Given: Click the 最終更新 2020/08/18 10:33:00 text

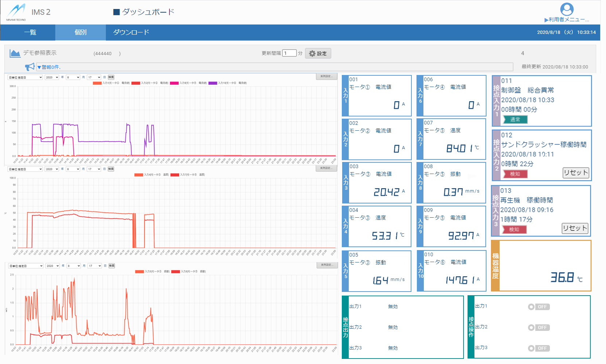Looking at the screenshot, I should 555,67.
